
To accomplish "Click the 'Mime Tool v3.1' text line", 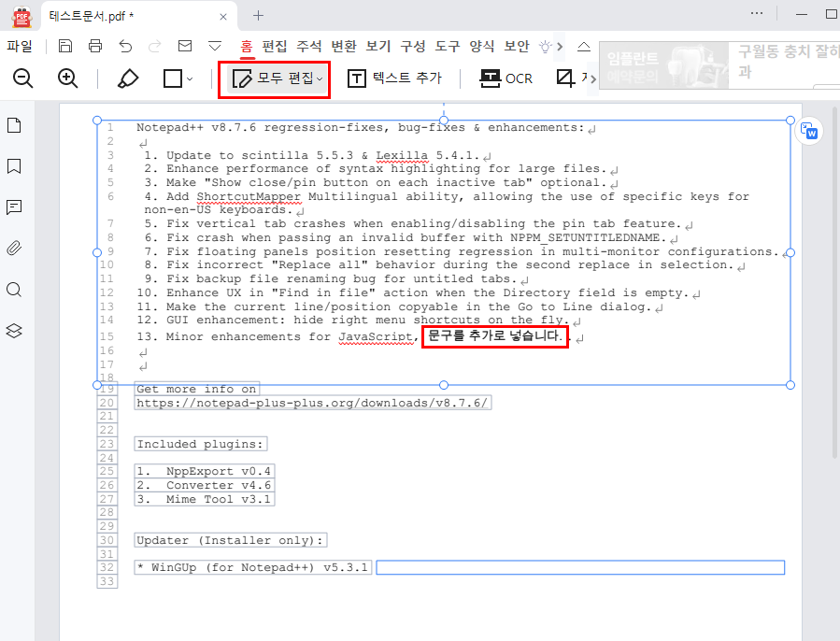I will (x=204, y=499).
